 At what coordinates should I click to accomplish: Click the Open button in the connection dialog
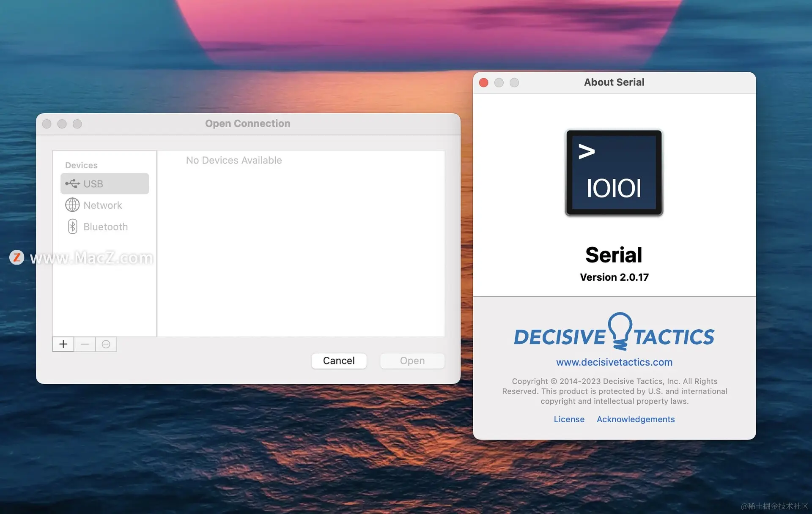[412, 361]
